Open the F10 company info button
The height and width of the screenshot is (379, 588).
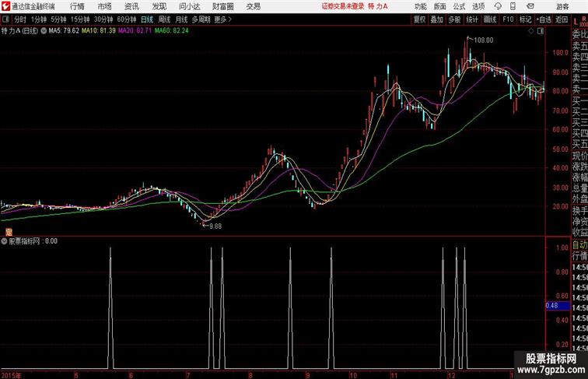pos(508,19)
